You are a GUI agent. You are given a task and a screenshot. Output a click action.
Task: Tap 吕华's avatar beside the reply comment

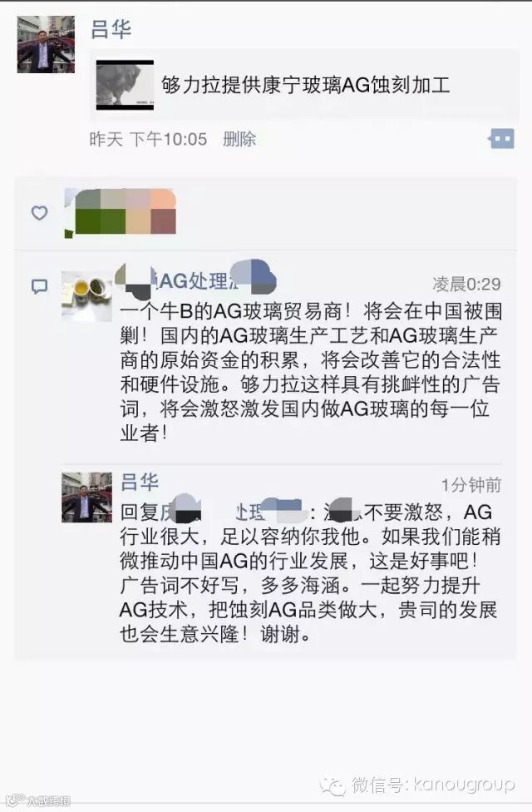[x=87, y=498]
